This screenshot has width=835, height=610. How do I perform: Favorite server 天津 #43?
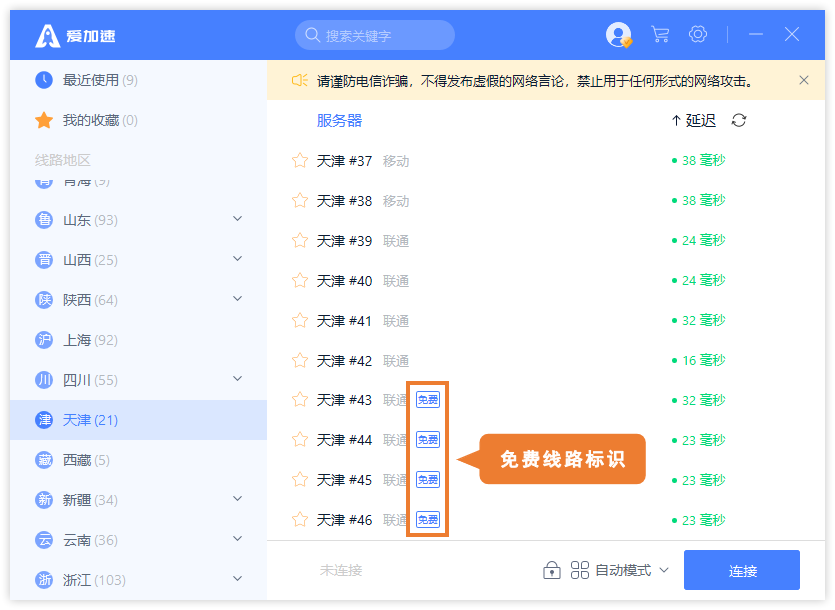[300, 400]
